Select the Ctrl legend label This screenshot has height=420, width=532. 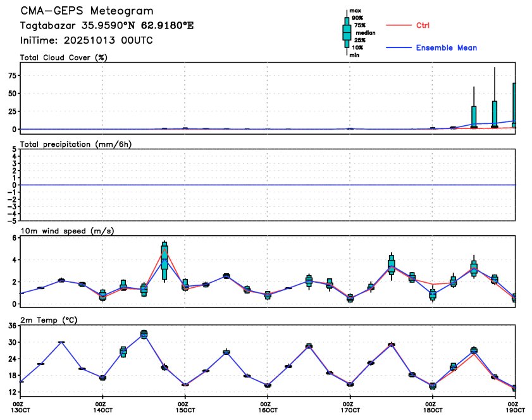pyautogui.click(x=423, y=26)
